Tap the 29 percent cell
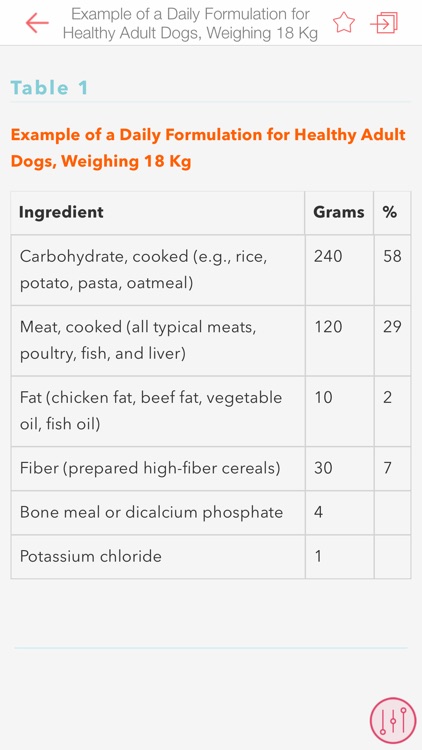422x750 pixels. pyautogui.click(x=392, y=341)
